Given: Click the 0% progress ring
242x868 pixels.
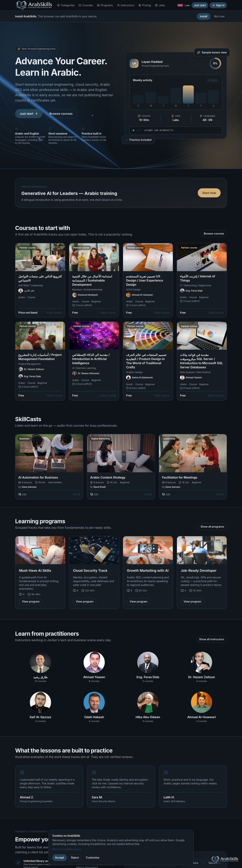Looking at the screenshot, I should (215, 63).
